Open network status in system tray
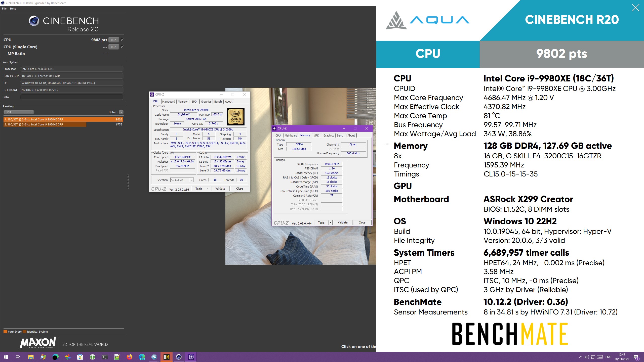Viewport: 644px width, 362px height. tap(593, 357)
